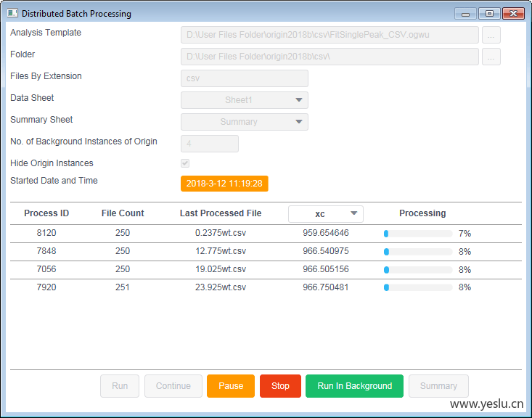This screenshot has width=532, height=418.
Task: Toggle the Hide Origin Instances checkbox
Action: (x=185, y=163)
